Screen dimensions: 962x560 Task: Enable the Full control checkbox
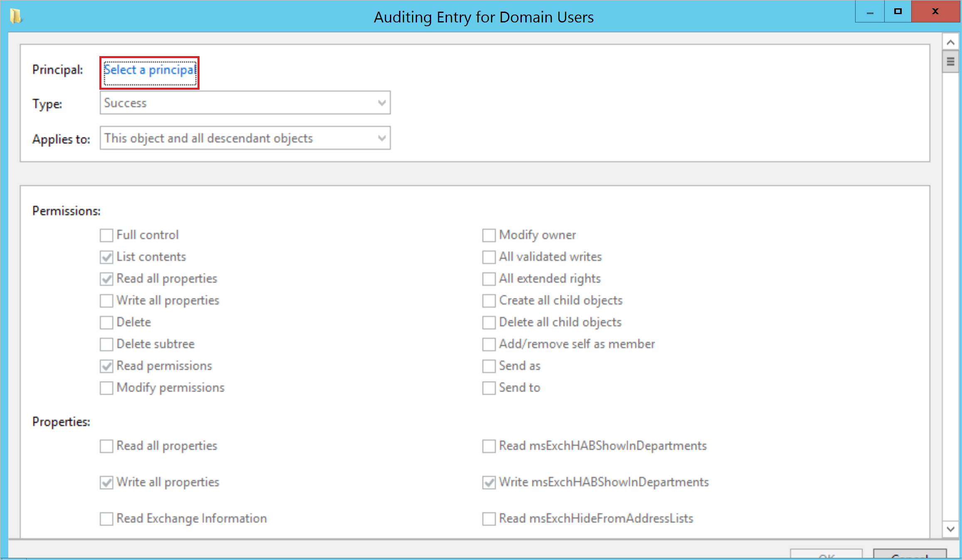107,235
